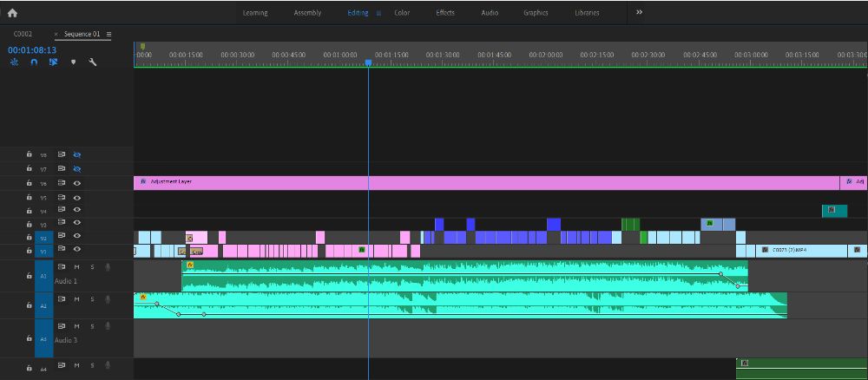Toggle sync lock on track V5
The width and height of the screenshot is (868, 380).
tap(62, 197)
